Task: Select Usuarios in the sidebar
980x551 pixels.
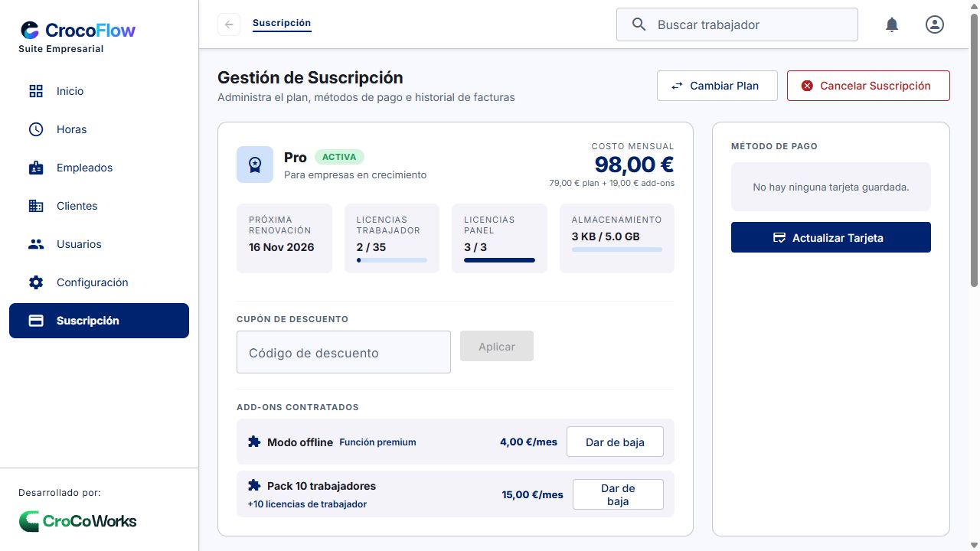Action: (99, 244)
